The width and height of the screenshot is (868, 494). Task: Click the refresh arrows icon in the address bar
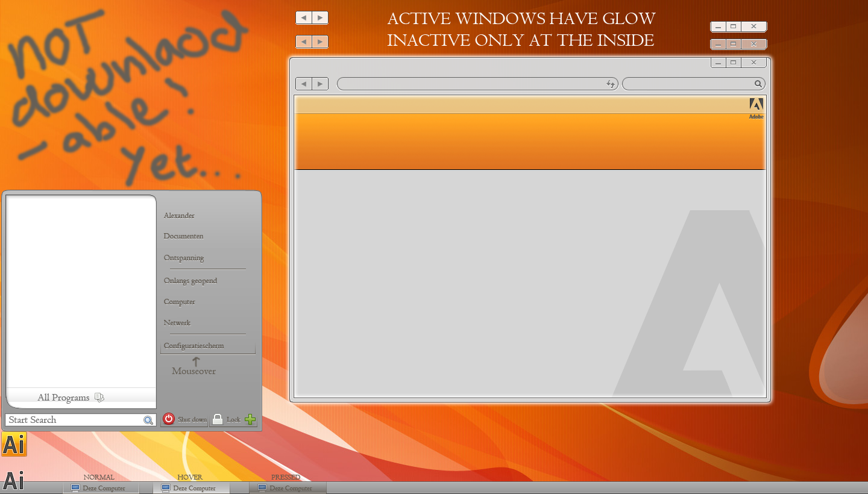pyautogui.click(x=611, y=84)
